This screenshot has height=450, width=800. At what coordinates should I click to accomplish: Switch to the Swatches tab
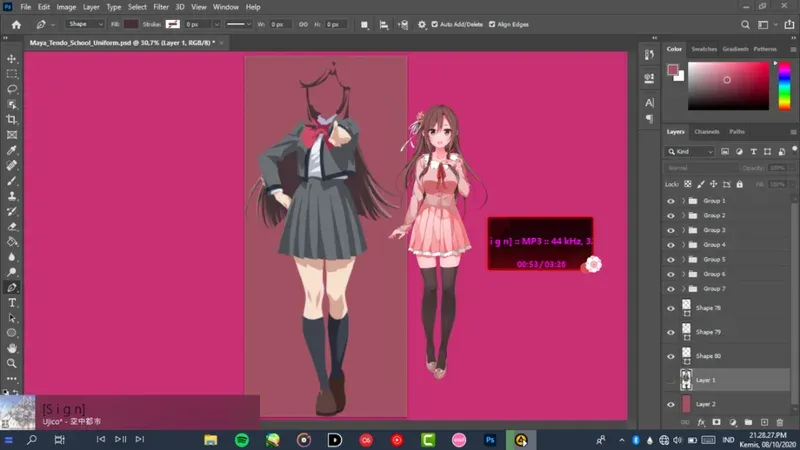coord(704,49)
